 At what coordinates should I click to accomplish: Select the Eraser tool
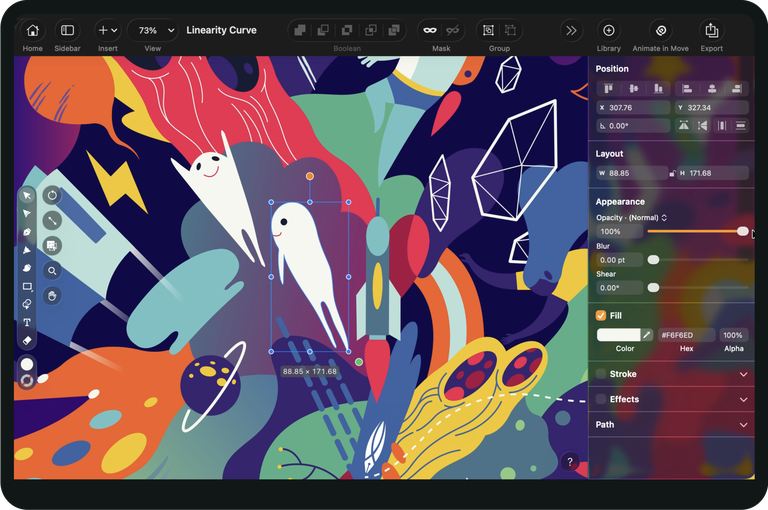[x=27, y=340]
